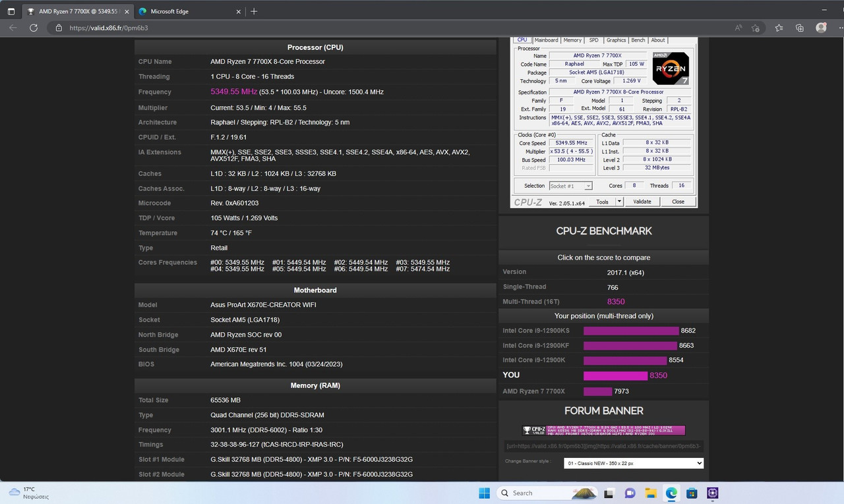Click the 'Click on the score to compare' text
This screenshot has width=844, height=504.
(x=603, y=258)
